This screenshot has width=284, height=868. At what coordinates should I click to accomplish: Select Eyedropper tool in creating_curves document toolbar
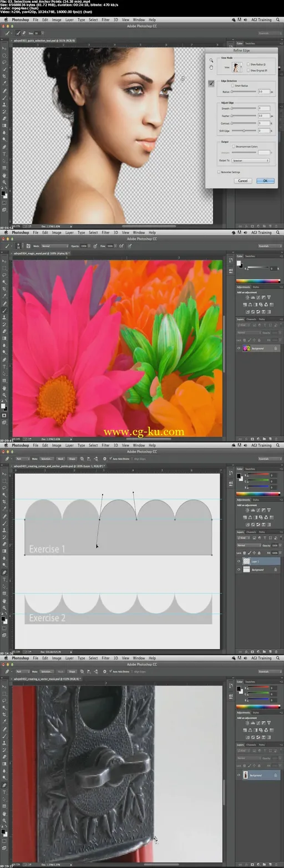pyautogui.click(x=4, y=509)
